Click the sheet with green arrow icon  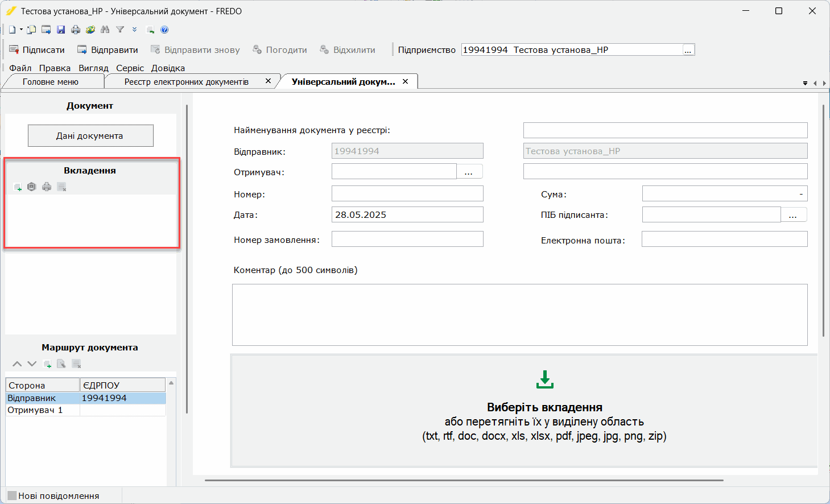[150, 30]
